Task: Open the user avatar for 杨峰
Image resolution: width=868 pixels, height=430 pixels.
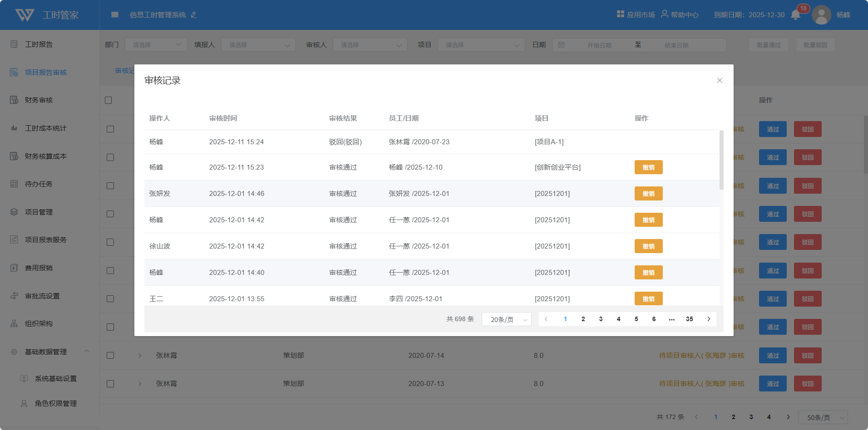Action: coord(821,15)
